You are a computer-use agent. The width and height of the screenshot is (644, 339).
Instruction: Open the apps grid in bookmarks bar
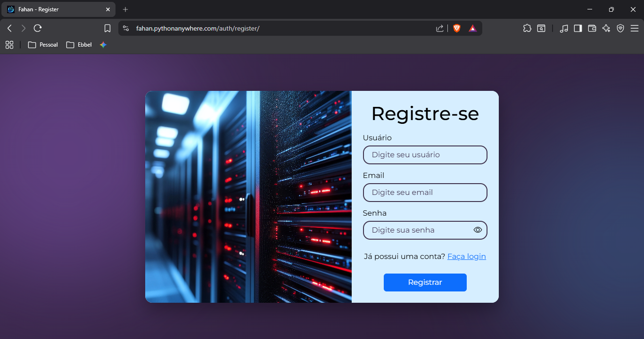[9, 45]
